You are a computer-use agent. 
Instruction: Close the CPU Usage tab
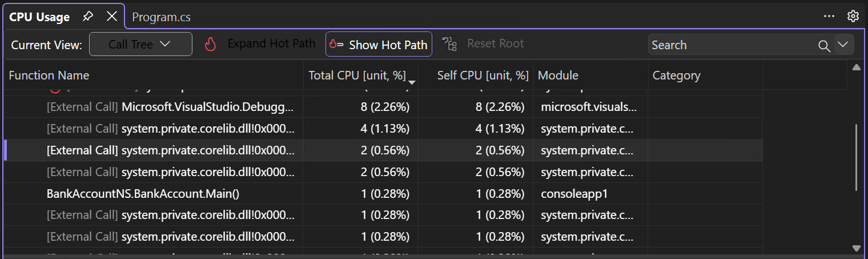pos(112,17)
